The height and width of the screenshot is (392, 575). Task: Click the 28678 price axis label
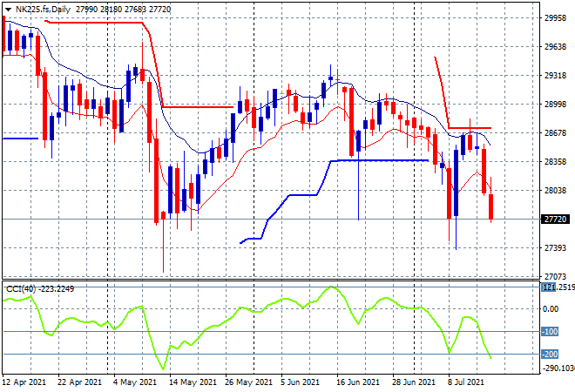[x=555, y=133]
